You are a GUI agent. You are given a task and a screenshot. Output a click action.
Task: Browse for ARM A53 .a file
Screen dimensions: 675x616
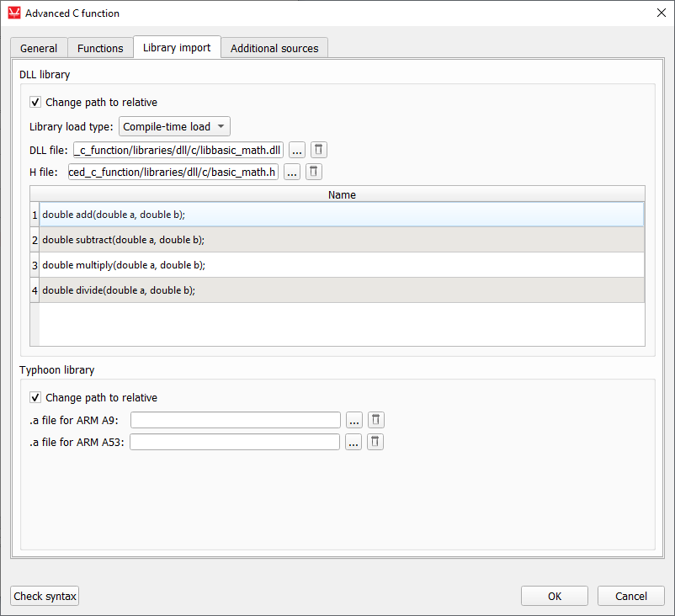click(353, 442)
